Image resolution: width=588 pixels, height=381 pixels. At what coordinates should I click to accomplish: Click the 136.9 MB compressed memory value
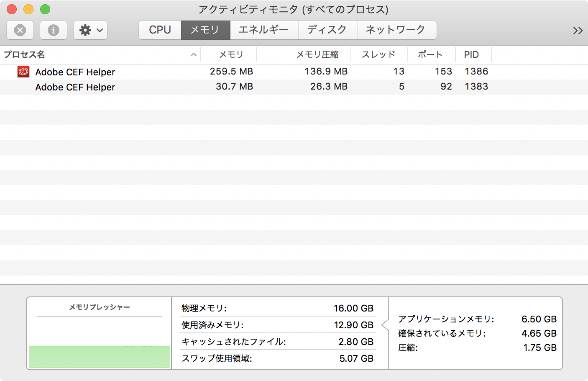(x=326, y=72)
